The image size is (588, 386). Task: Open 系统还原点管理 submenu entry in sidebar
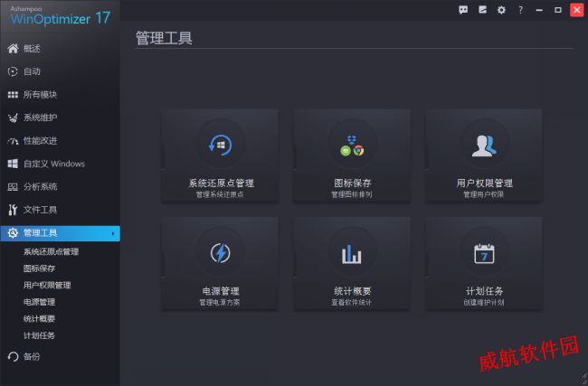point(51,252)
